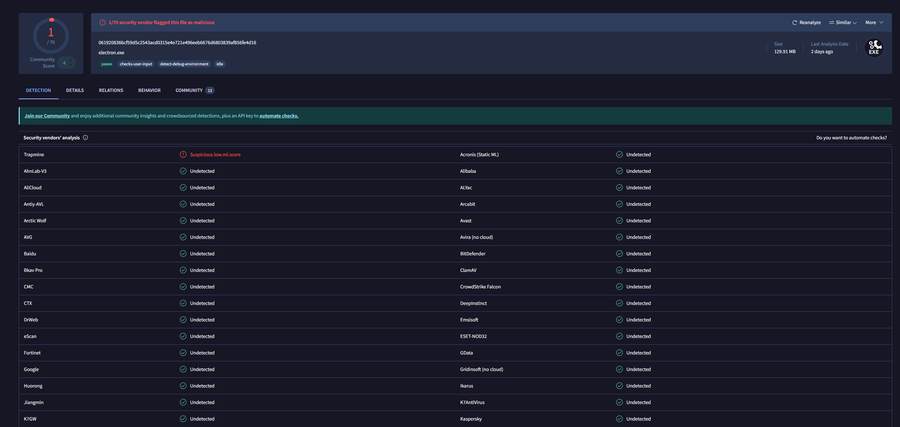The height and width of the screenshot is (427, 900).
Task: Open the Details tab
Action: point(75,90)
